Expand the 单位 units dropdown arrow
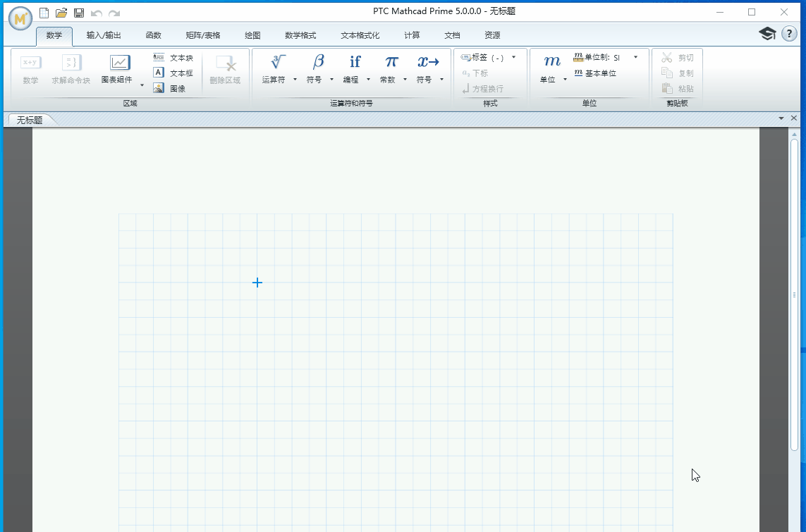 (x=565, y=80)
